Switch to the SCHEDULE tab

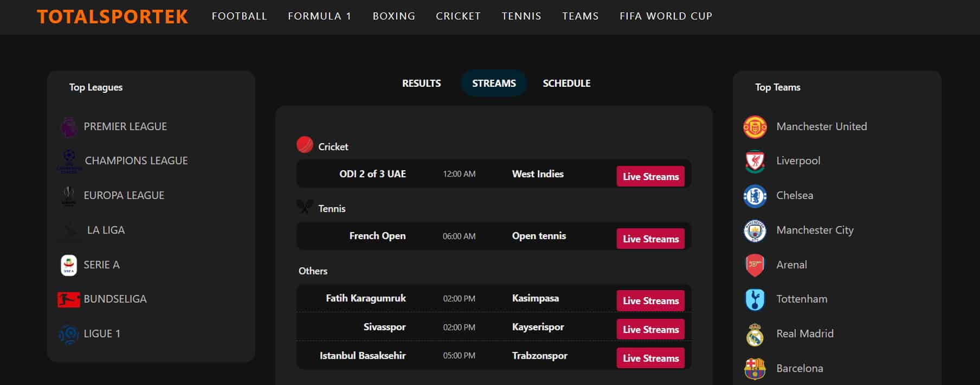tap(567, 84)
